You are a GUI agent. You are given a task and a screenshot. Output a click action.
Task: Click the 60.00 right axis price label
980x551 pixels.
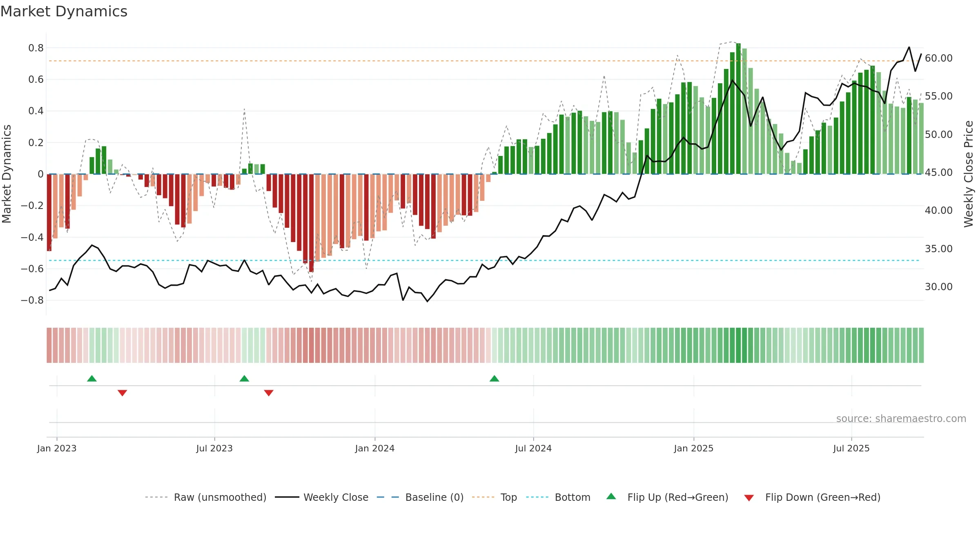(939, 58)
